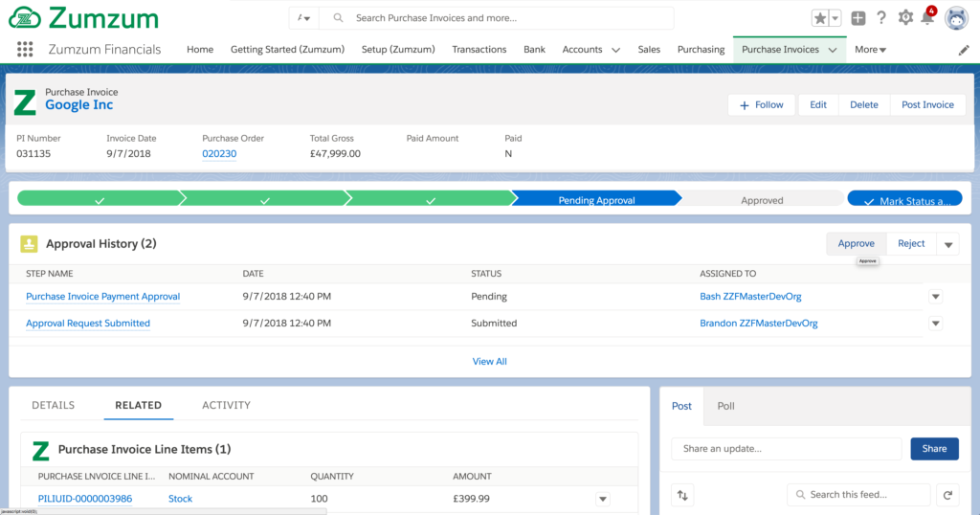Open Approval Request Submitted link
The height and width of the screenshot is (515, 980).
click(x=88, y=324)
